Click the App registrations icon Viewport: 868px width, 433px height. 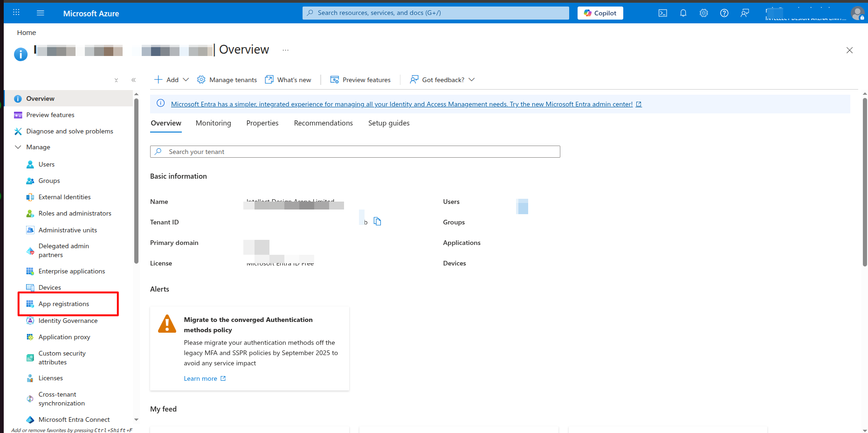(x=30, y=304)
